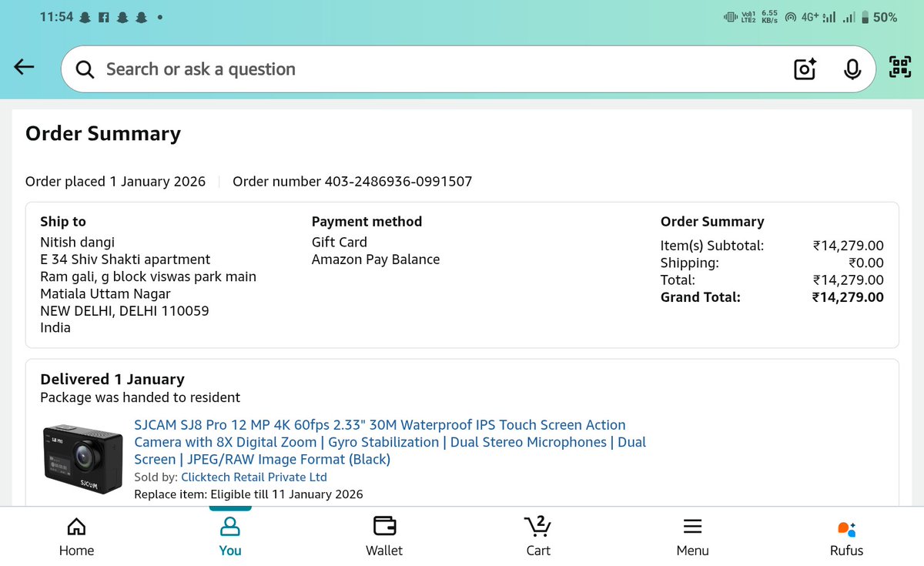Tap 'E 34 Shiv Shakti apartment' address line
The width and height of the screenshot is (924, 566).
(x=125, y=260)
